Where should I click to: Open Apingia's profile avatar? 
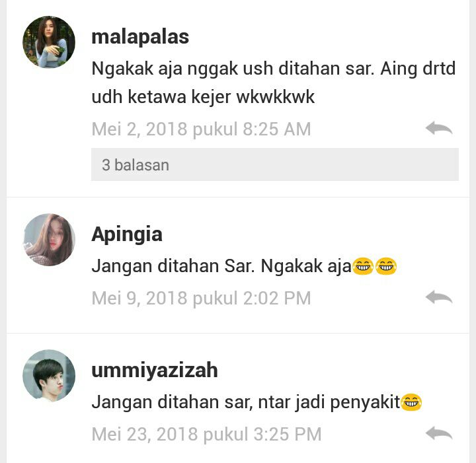coord(49,240)
